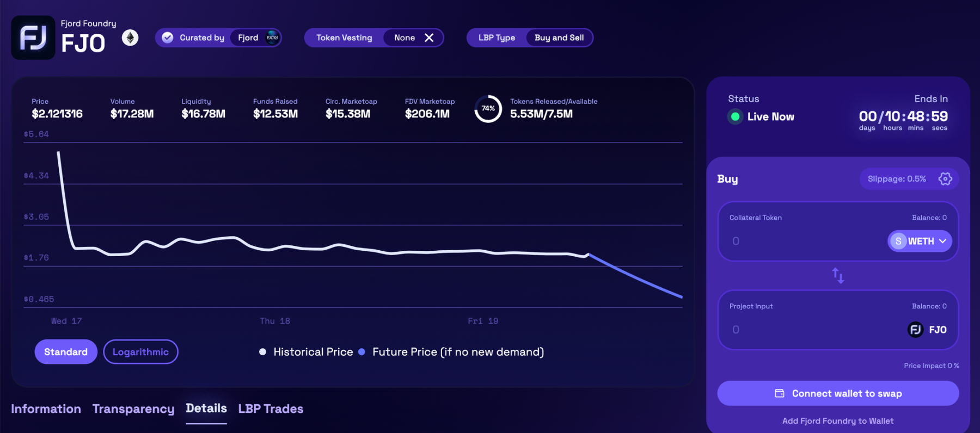The height and width of the screenshot is (433, 980).
Task: Toggle Future Price legend dot
Action: [362, 352]
